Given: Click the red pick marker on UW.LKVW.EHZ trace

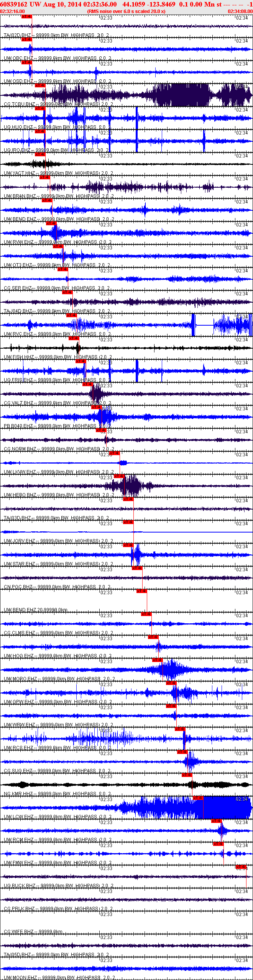Looking at the screenshot, I should 115,453.
